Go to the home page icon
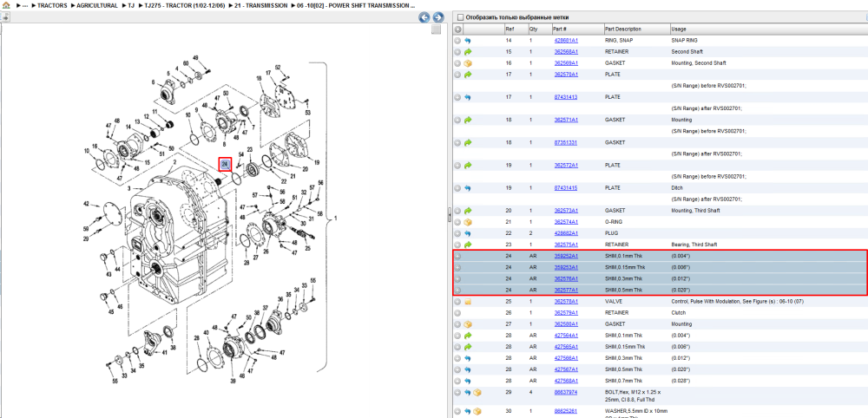 (5, 5)
